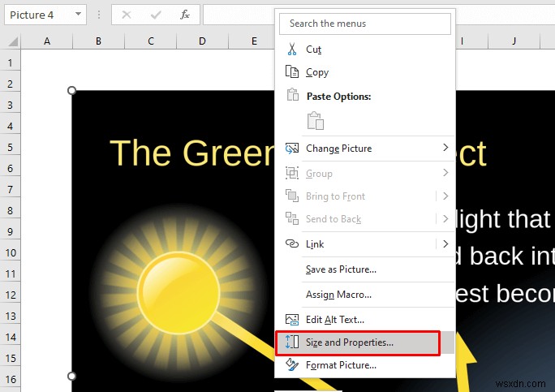Select the Group menu entry

click(x=365, y=173)
